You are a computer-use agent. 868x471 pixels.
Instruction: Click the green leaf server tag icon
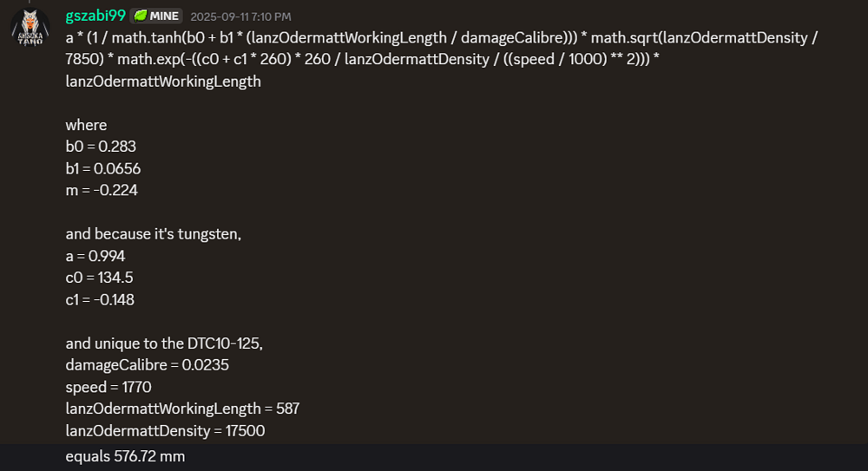tap(141, 16)
